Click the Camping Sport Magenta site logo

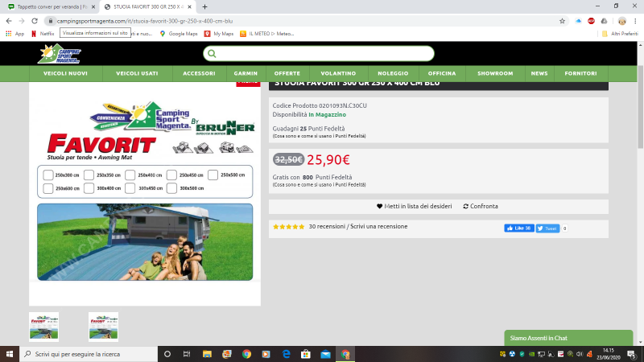point(59,54)
